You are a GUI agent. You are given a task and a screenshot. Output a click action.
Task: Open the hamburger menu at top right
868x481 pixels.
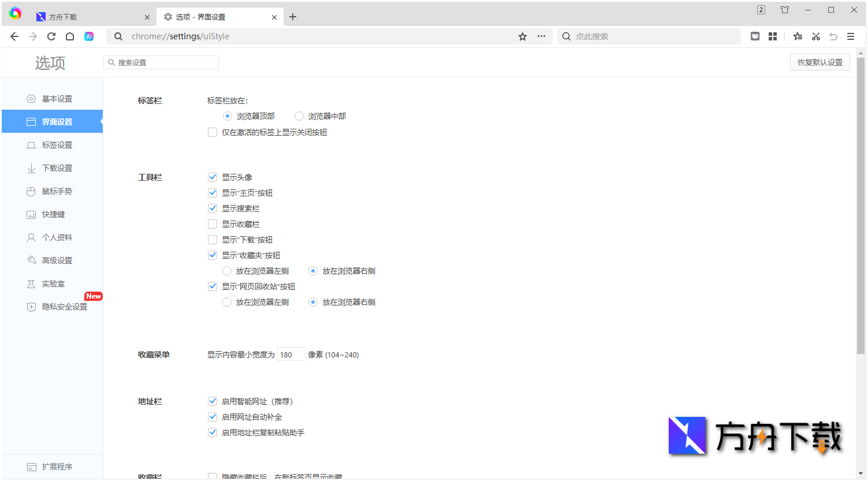click(851, 36)
